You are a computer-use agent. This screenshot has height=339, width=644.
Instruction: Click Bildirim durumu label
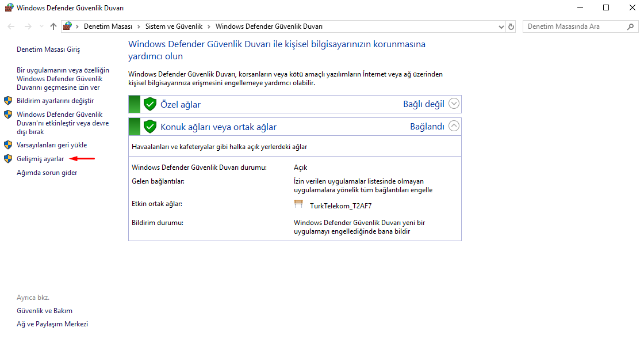coord(158,223)
